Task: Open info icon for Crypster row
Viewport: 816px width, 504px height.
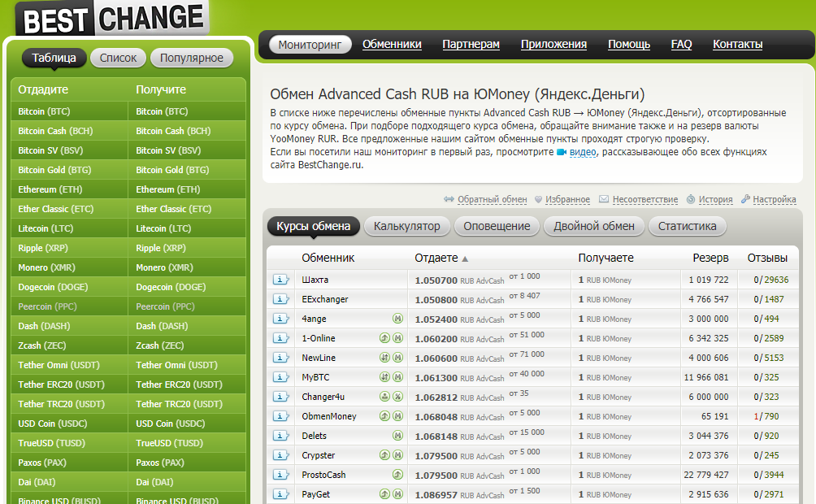Action: pyautogui.click(x=280, y=455)
